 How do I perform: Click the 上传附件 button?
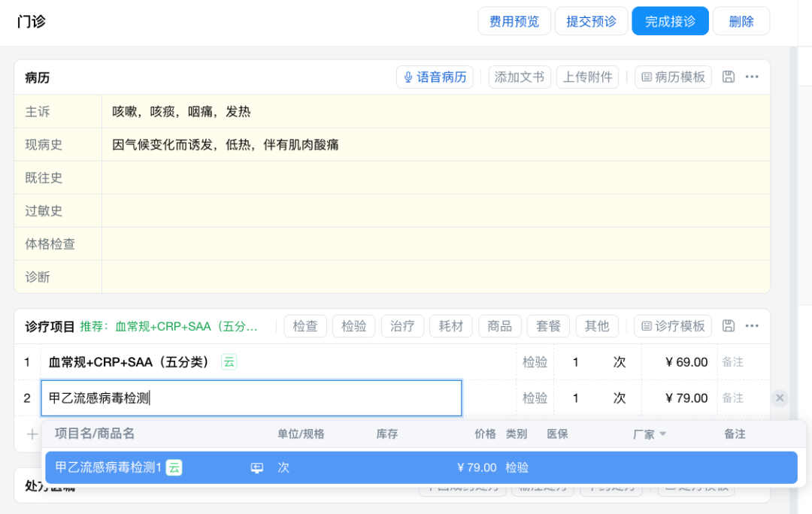(x=587, y=77)
